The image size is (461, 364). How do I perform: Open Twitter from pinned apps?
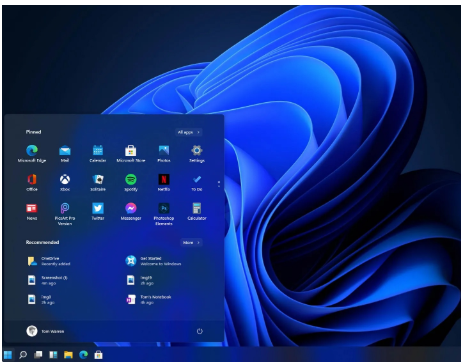[x=98, y=211]
